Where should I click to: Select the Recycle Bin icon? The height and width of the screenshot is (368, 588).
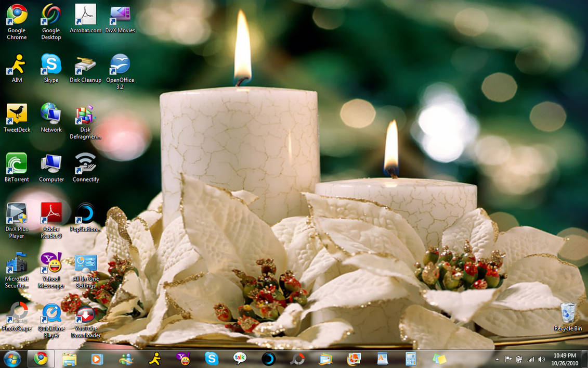pos(568,317)
